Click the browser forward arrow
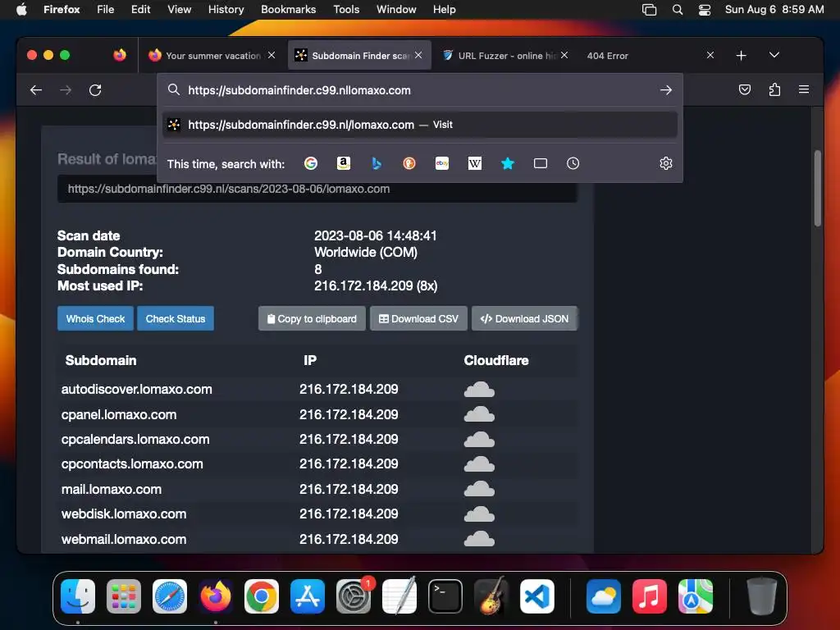The image size is (840, 630). (x=66, y=90)
